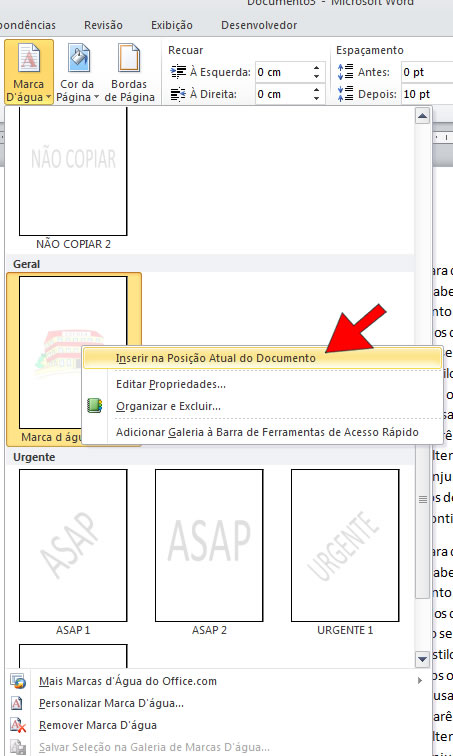The image size is (453, 756).
Task: Click the left indent icon beside À Esquerda
Action: [x=178, y=72]
